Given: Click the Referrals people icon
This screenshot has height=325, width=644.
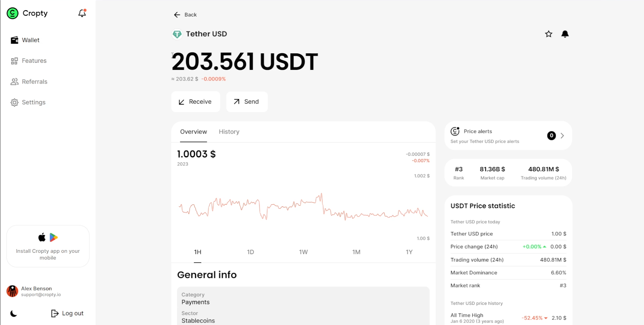Looking at the screenshot, I should (14, 82).
